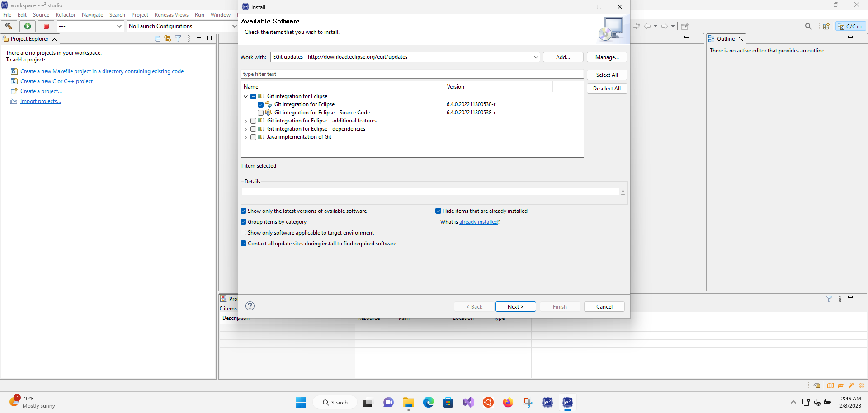Select the C/C++ perspective button

pos(850,26)
